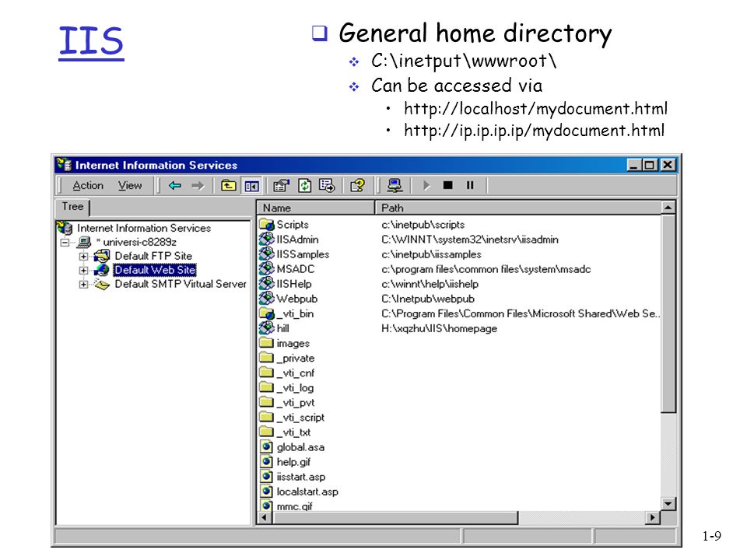Select the IISAdmin virtual directory icon
This screenshot has width=747, height=560.
pos(267,239)
